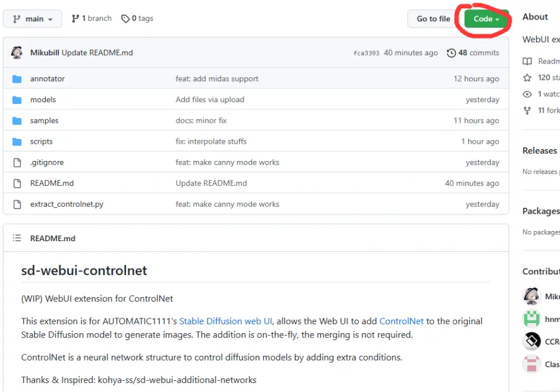
Task: Click the .gitignore file icon
Action: coord(17,162)
